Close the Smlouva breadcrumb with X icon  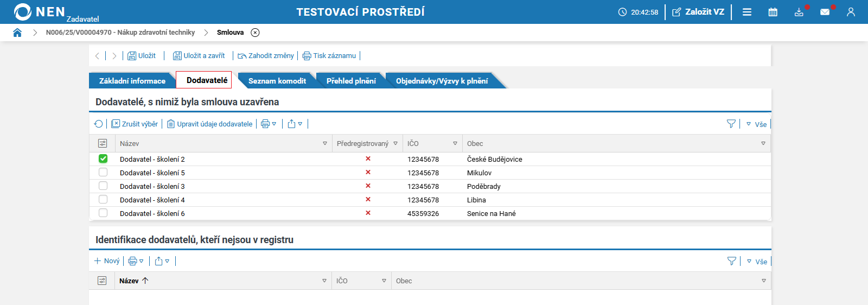(x=255, y=33)
